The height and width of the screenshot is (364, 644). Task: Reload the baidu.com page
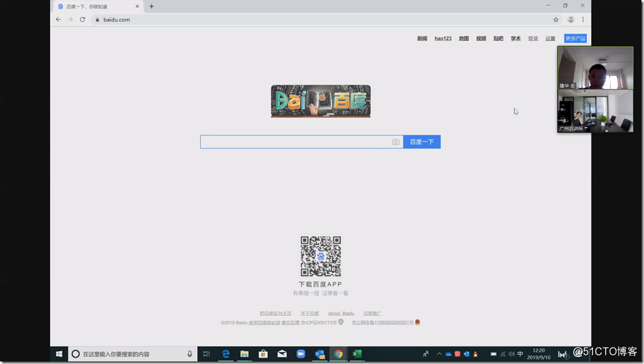[82, 19]
